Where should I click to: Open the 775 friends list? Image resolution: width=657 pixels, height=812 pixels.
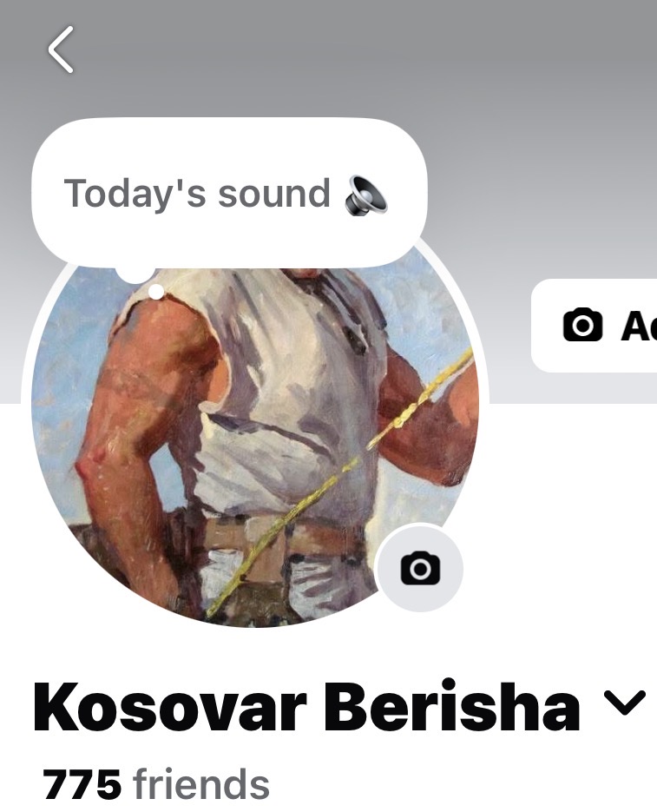[156, 784]
